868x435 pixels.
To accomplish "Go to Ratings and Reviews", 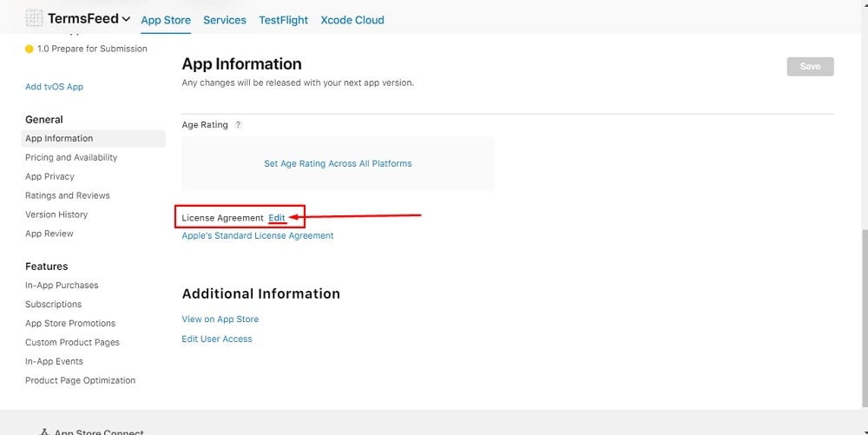I will point(67,195).
